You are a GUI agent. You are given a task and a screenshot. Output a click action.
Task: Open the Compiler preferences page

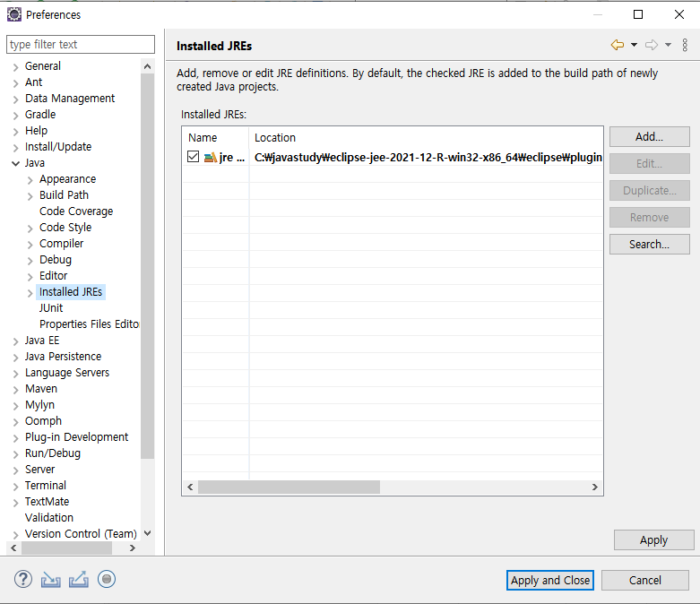61,243
